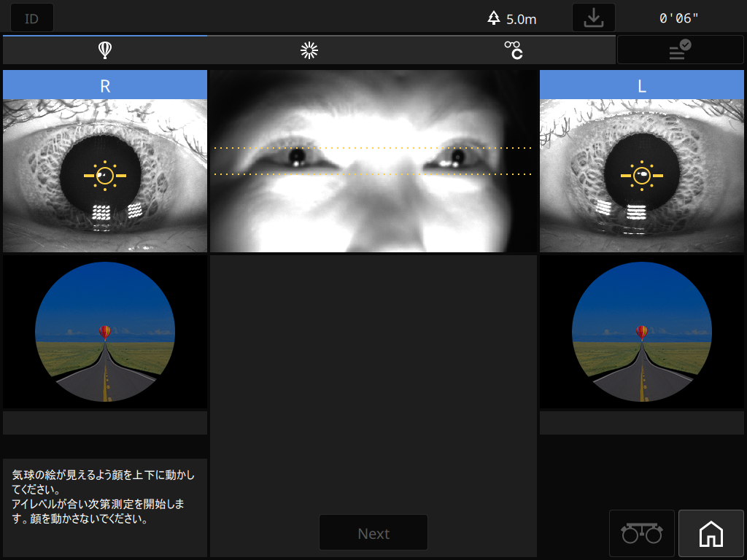The height and width of the screenshot is (560, 747).
Task: Go to the home screen
Action: [711, 534]
